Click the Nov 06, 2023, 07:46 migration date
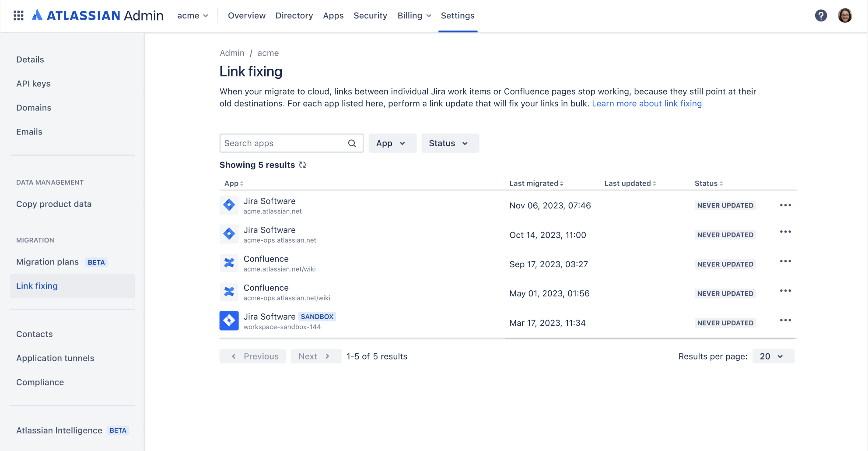This screenshot has height=451, width=868. (x=550, y=205)
